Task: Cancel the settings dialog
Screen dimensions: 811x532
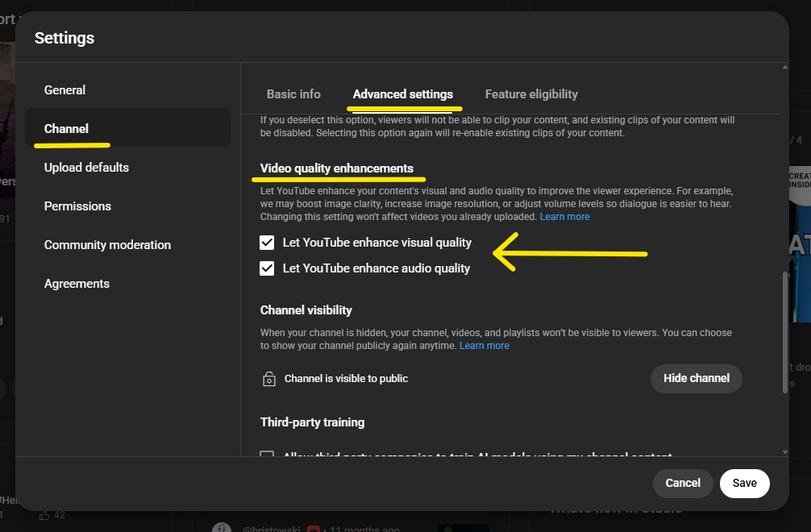Action: [683, 483]
